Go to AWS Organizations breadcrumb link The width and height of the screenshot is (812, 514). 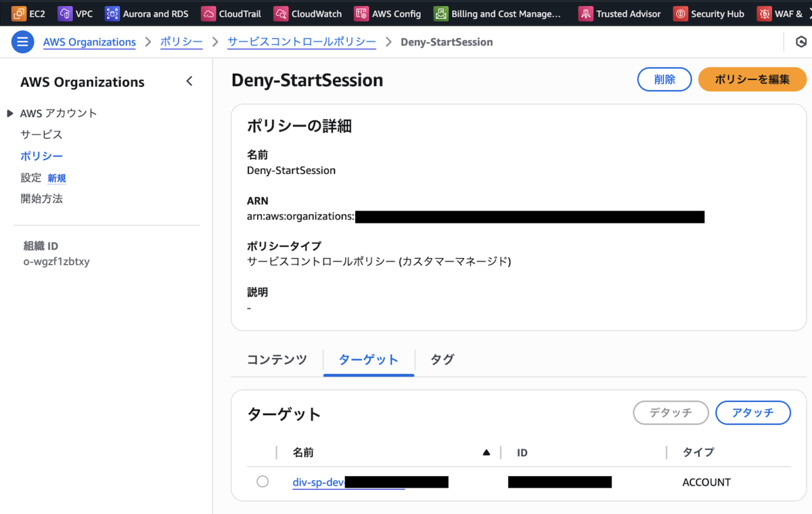click(x=89, y=42)
